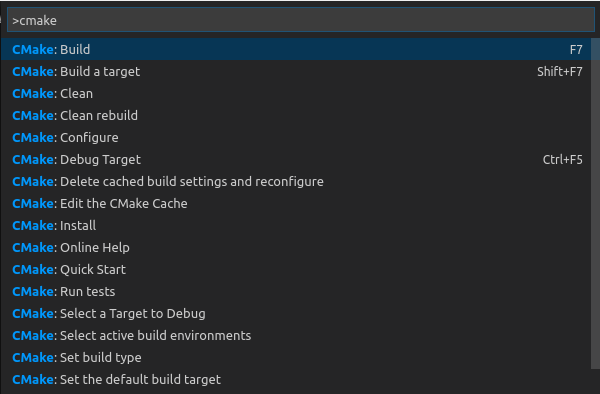Choose the CMake: Clean command
Viewport: 600px width, 394px height.
[296, 93]
